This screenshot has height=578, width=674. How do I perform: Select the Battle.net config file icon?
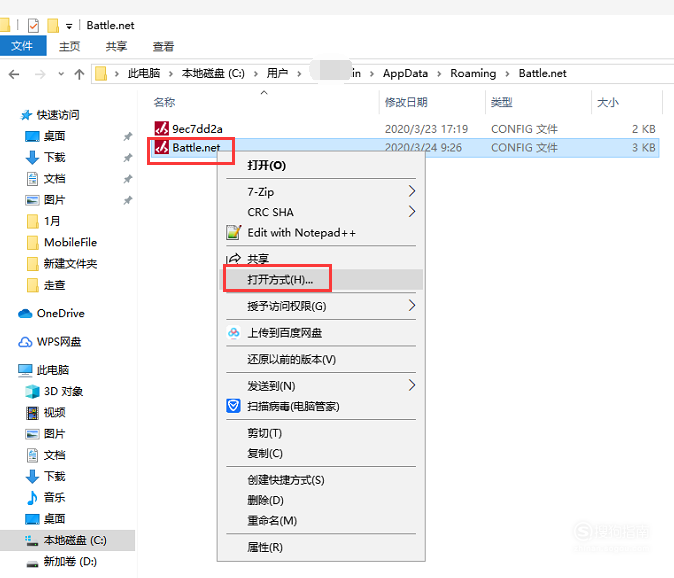[162, 147]
